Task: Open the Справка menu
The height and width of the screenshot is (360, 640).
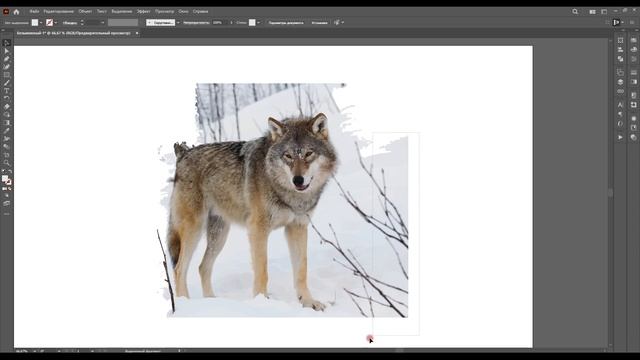Action: tap(200, 11)
